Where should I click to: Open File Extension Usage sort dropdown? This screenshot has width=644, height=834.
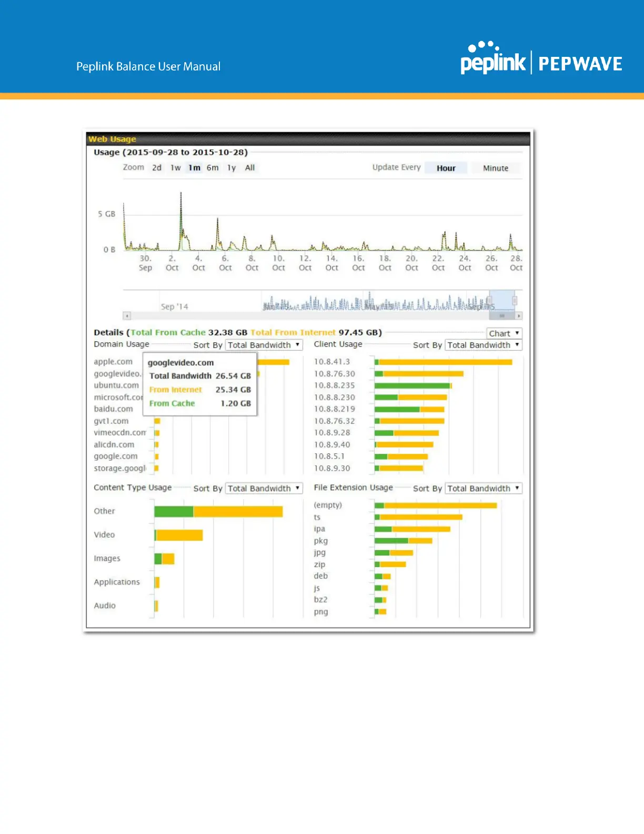click(483, 488)
